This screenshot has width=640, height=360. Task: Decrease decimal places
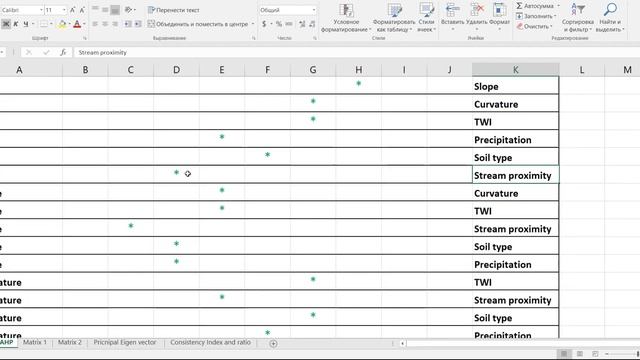coord(312,24)
